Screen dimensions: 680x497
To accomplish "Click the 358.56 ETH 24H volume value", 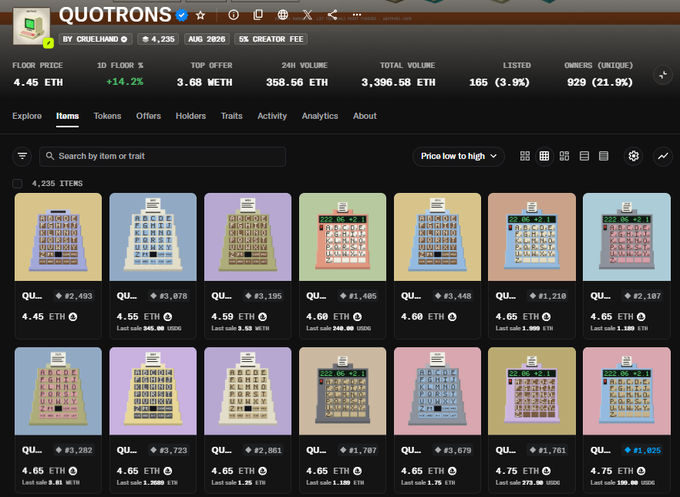I will pos(297,82).
